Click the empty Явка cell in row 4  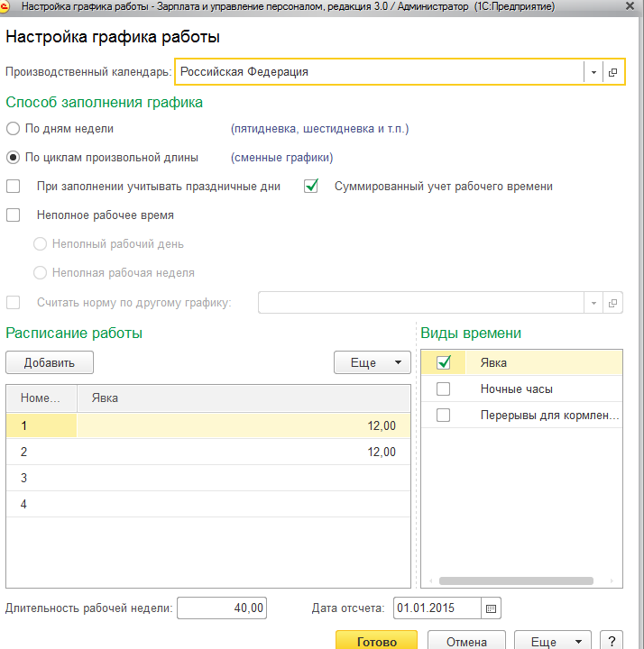click(x=244, y=504)
